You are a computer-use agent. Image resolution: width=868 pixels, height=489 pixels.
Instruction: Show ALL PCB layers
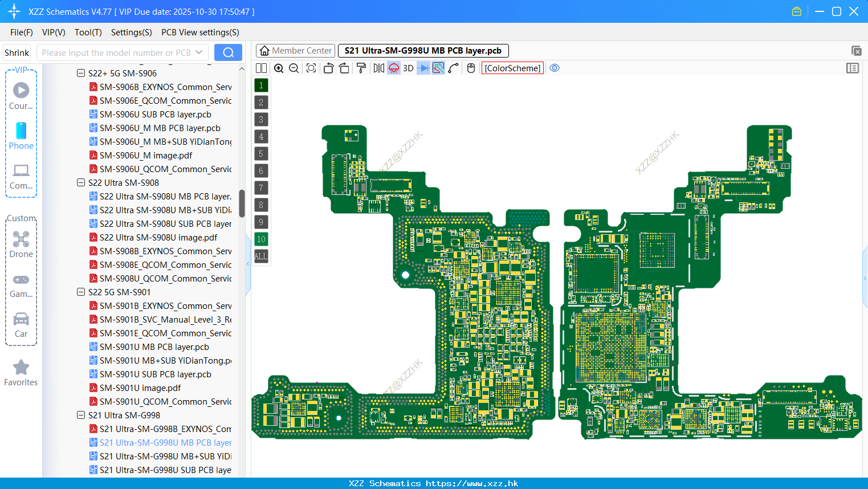tap(261, 256)
